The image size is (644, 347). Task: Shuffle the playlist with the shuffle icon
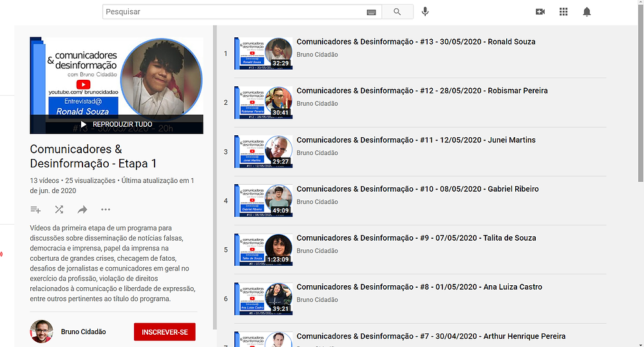coord(59,209)
